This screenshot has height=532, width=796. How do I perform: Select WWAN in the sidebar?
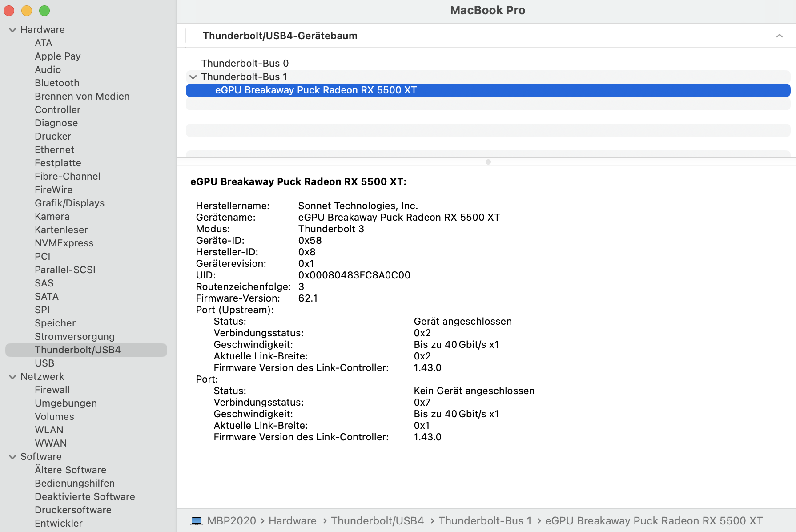click(51, 443)
